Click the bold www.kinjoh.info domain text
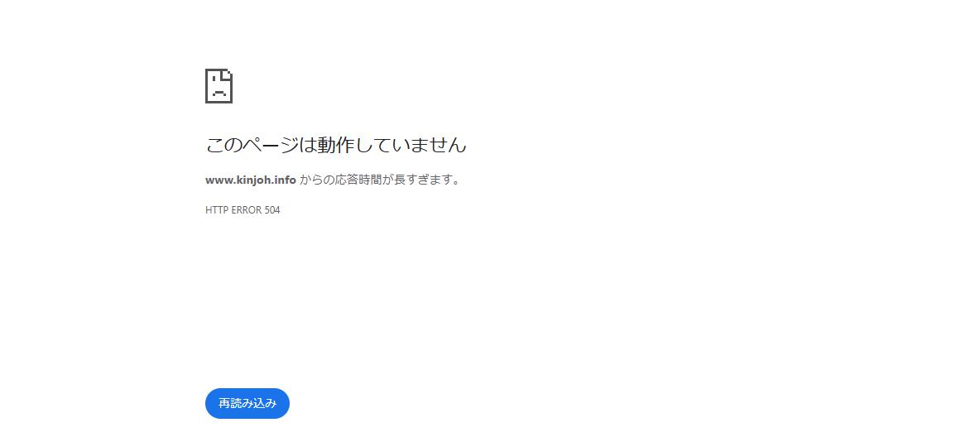980x437 pixels. [251, 180]
